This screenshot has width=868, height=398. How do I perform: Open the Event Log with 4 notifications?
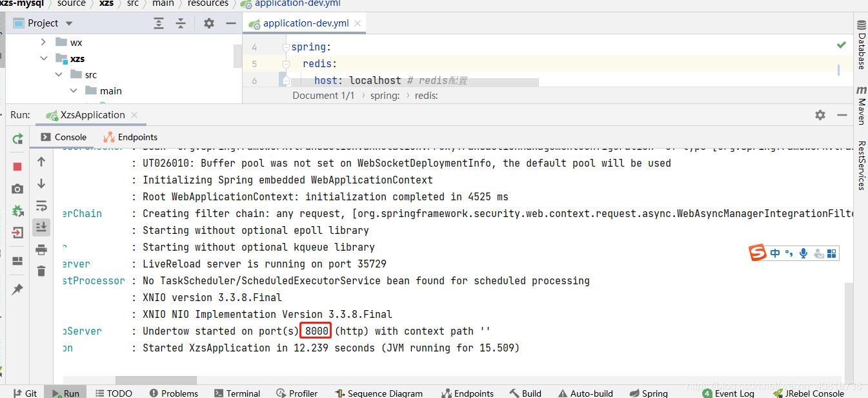[729, 393]
